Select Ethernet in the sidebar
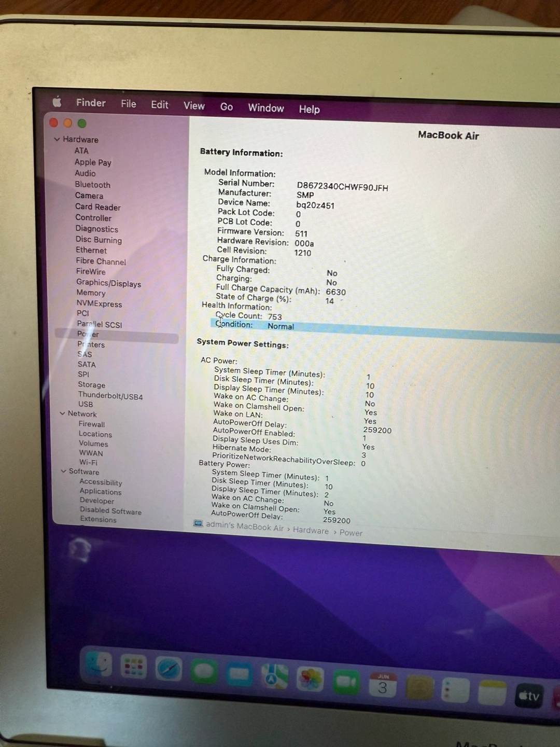The height and width of the screenshot is (747, 560). [x=91, y=250]
